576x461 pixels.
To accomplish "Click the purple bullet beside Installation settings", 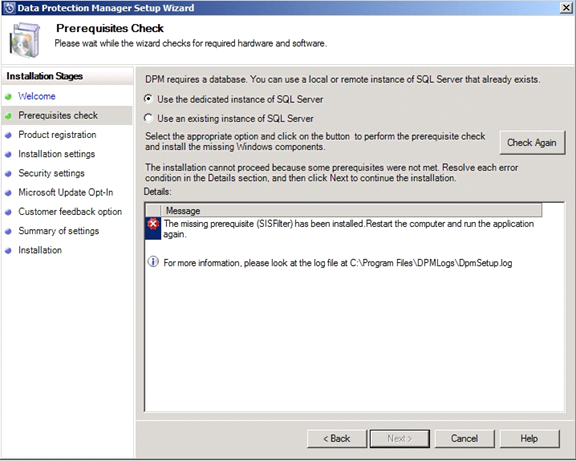I will coord(8,154).
